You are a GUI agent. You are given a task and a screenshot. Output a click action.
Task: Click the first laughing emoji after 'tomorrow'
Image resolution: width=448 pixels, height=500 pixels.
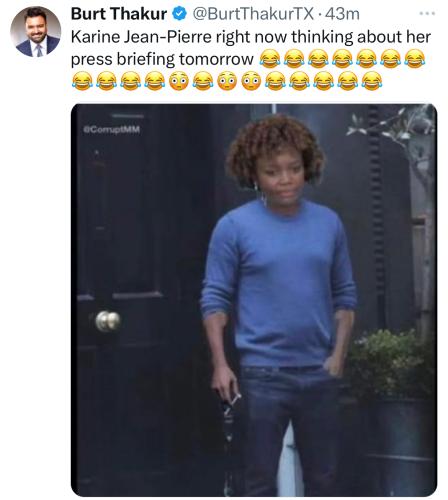(x=270, y=59)
